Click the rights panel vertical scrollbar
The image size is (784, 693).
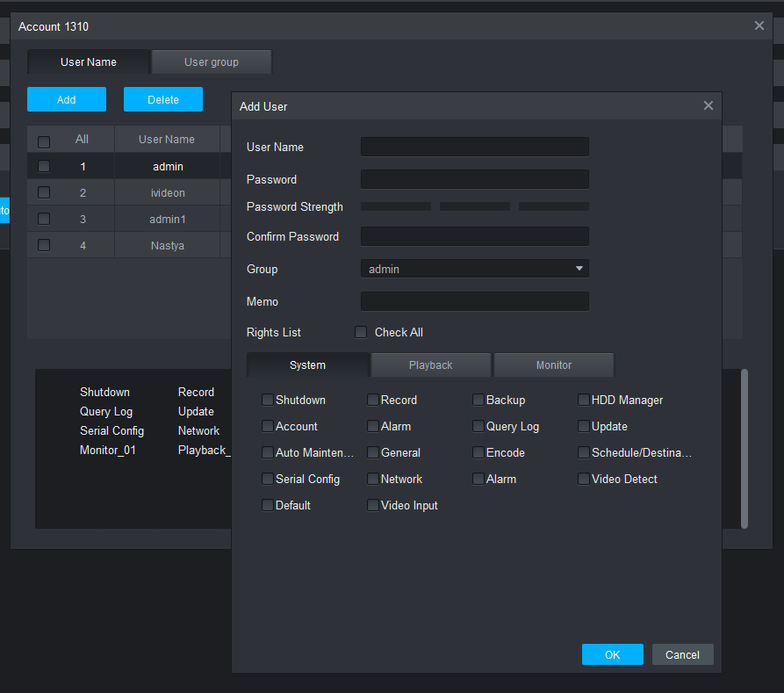coord(744,448)
